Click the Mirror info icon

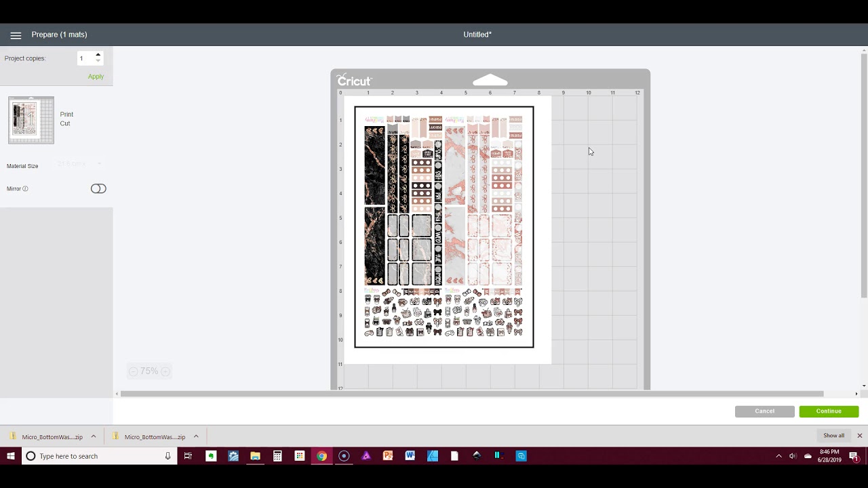26,189
